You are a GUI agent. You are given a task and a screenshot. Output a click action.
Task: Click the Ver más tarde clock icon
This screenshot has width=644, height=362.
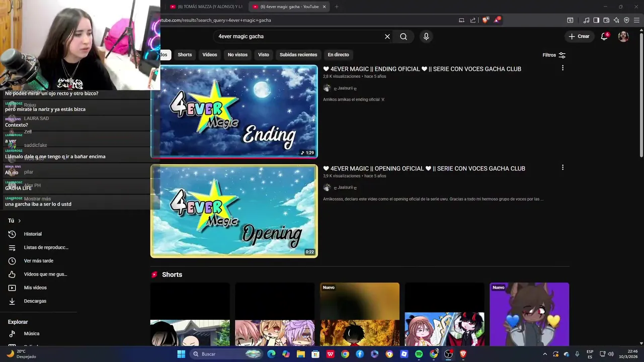click(12, 261)
